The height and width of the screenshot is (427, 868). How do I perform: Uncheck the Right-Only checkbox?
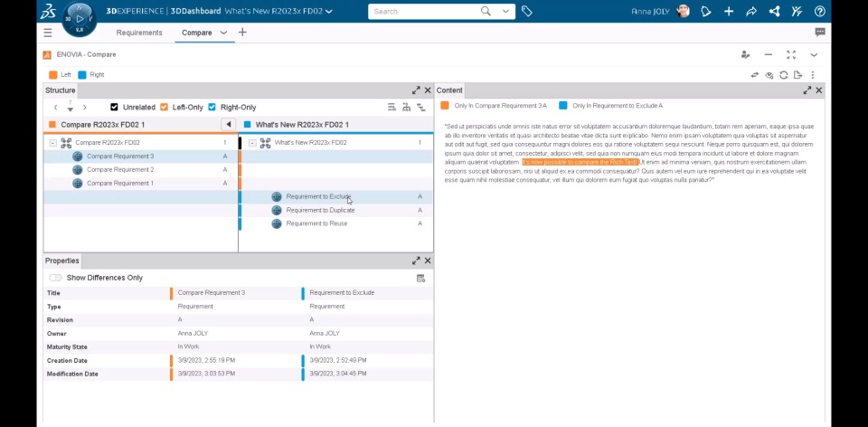coord(212,108)
